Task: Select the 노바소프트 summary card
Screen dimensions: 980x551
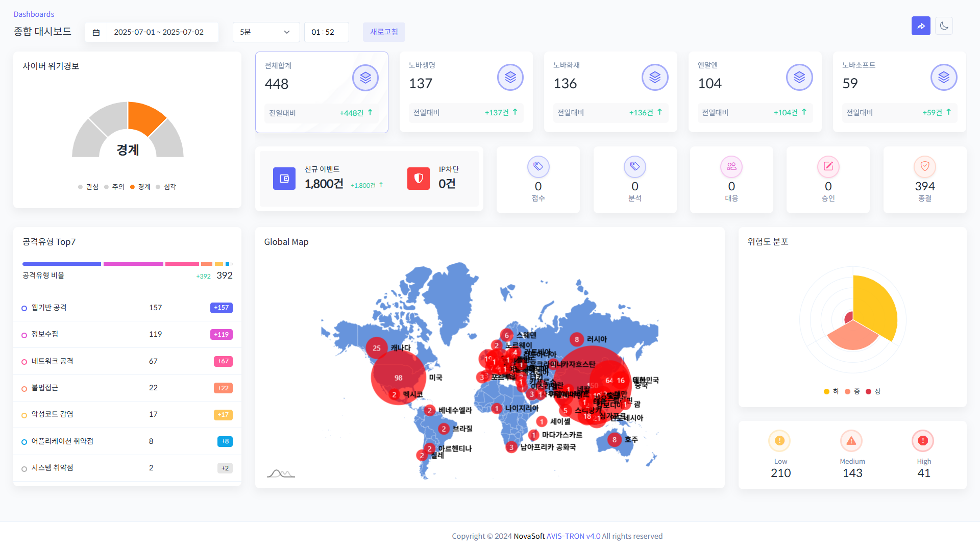Action: point(899,92)
